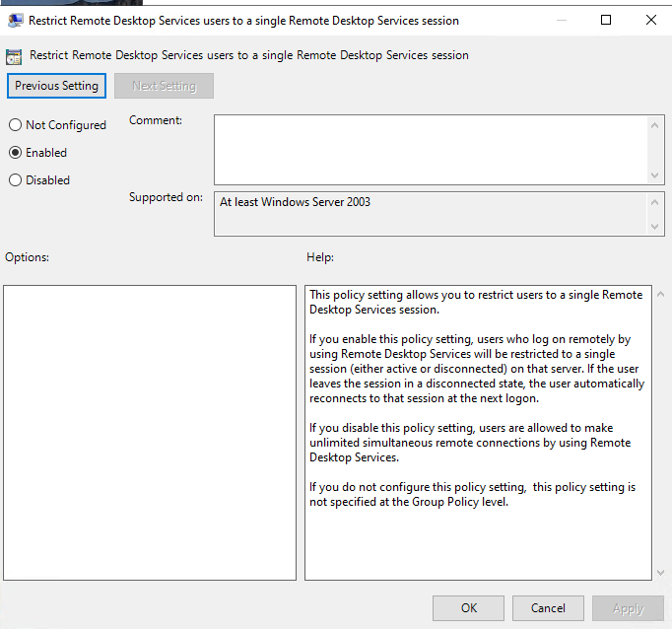
Task: Click inside the Comment text box
Action: (x=430, y=148)
